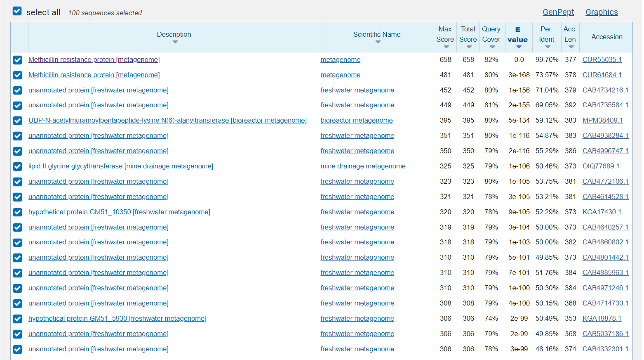
Task: Open unannotated protein result for CAB4332301.1
Action: coord(99,349)
